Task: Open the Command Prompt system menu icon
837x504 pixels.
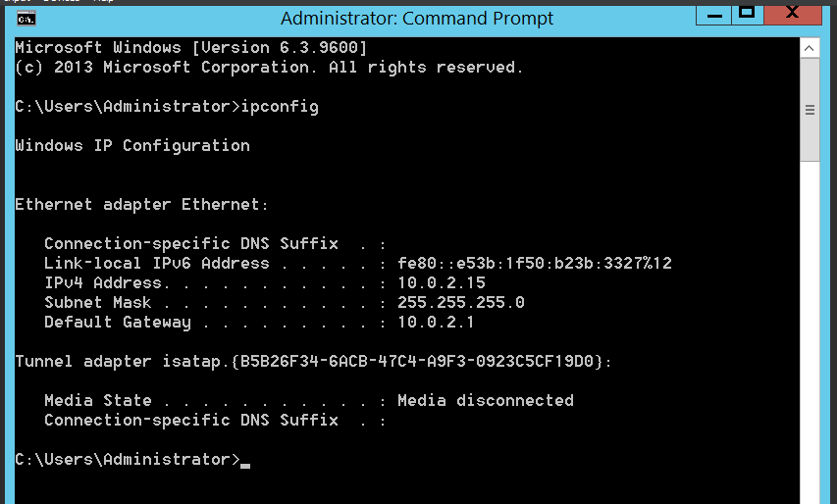Action: [26, 20]
